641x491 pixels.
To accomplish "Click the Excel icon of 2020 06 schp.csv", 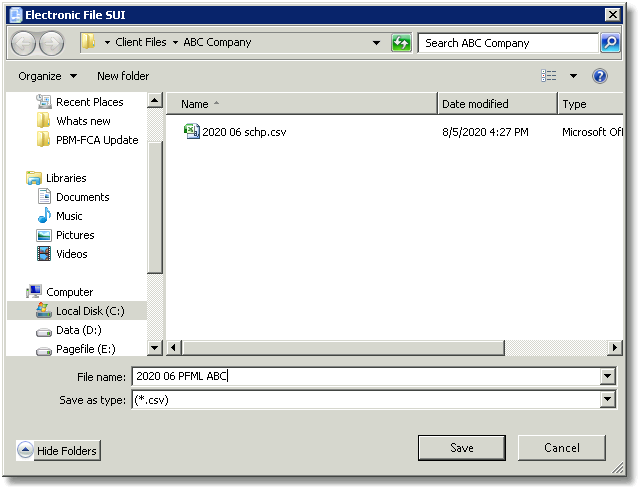I will (192, 131).
